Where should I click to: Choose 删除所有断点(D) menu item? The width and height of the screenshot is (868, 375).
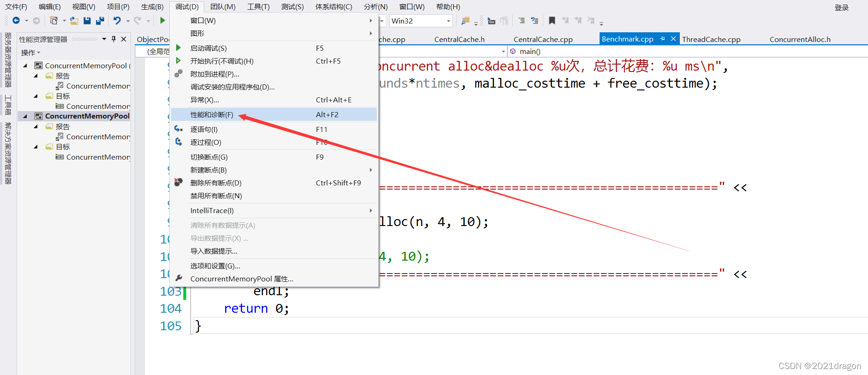click(274, 183)
